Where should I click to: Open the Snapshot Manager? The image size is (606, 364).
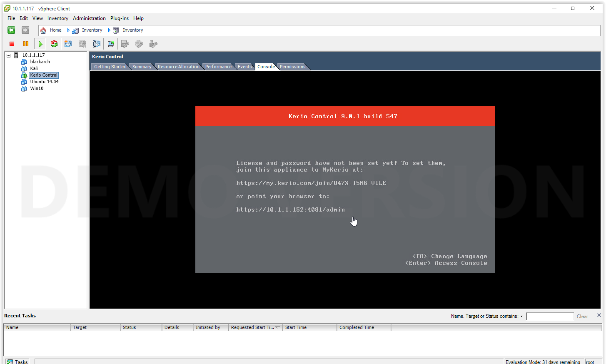pyautogui.click(x=97, y=44)
